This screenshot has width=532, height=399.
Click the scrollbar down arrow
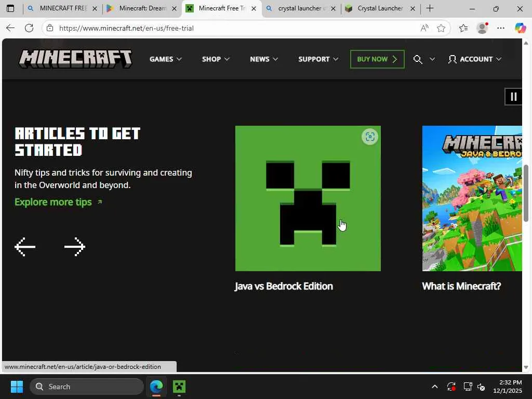tap(526, 367)
